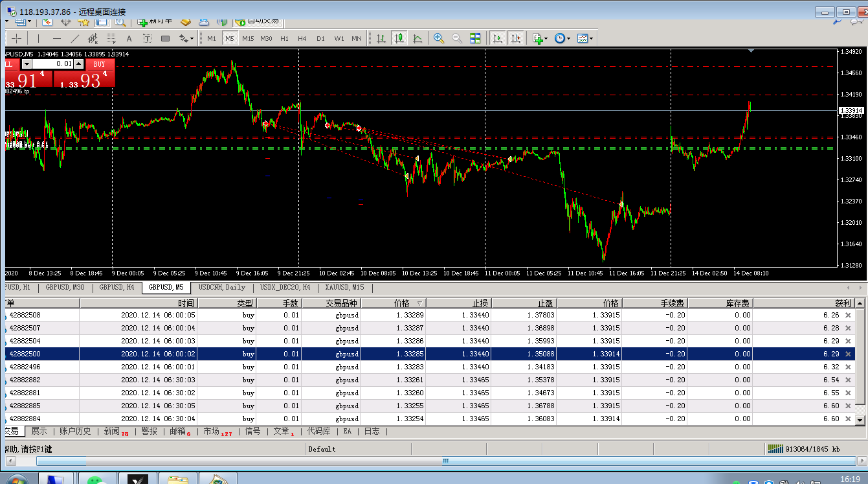
Task: Select the D1 timeframe
Action: click(x=320, y=38)
